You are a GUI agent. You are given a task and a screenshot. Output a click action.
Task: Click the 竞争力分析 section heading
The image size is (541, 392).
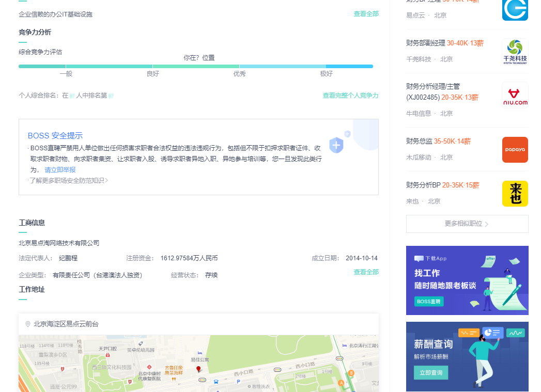click(x=35, y=32)
